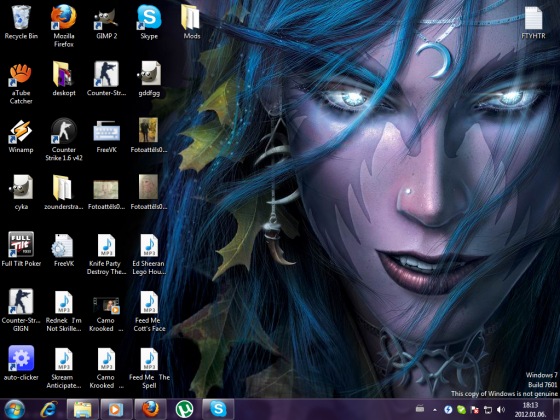Select Feed Me The Spell MP3 file
Screen dimensions: 560x420
click(x=149, y=368)
